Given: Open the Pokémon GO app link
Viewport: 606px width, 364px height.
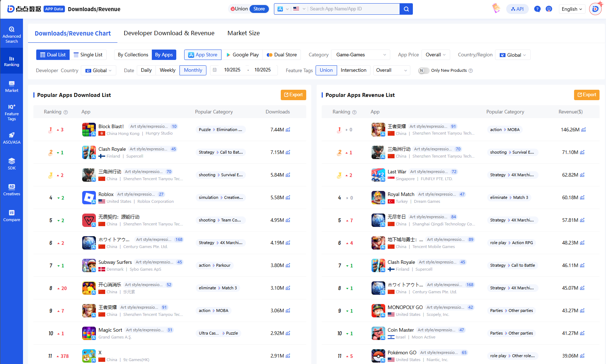Looking at the screenshot, I should [402, 353].
